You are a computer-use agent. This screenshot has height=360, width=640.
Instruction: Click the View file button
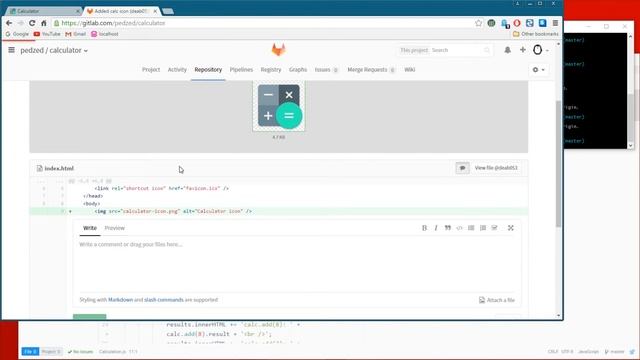coord(496,168)
